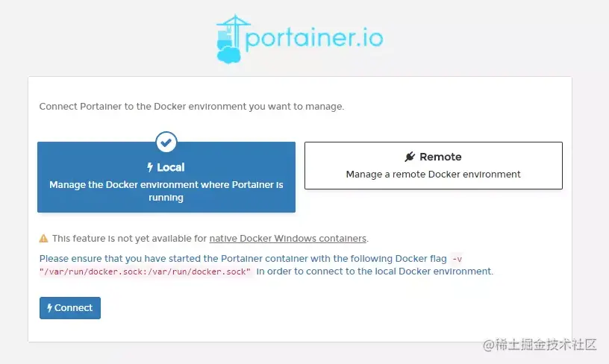Click the lightning bolt icon beside Local
The image size is (609, 364).
pos(150,167)
